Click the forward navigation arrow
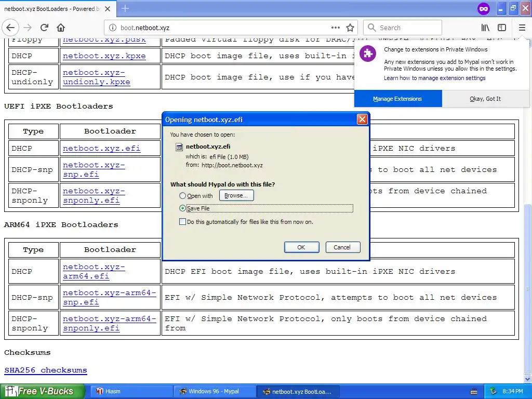 (28, 28)
